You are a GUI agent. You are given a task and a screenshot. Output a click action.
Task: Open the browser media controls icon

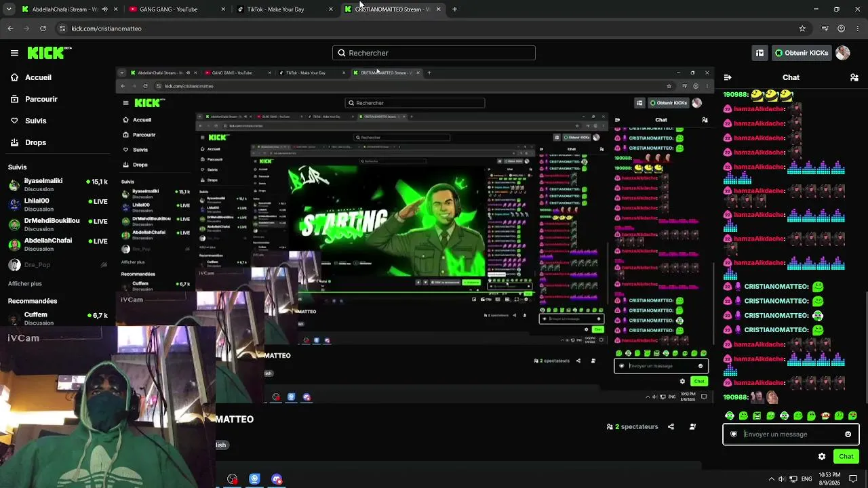tap(825, 28)
